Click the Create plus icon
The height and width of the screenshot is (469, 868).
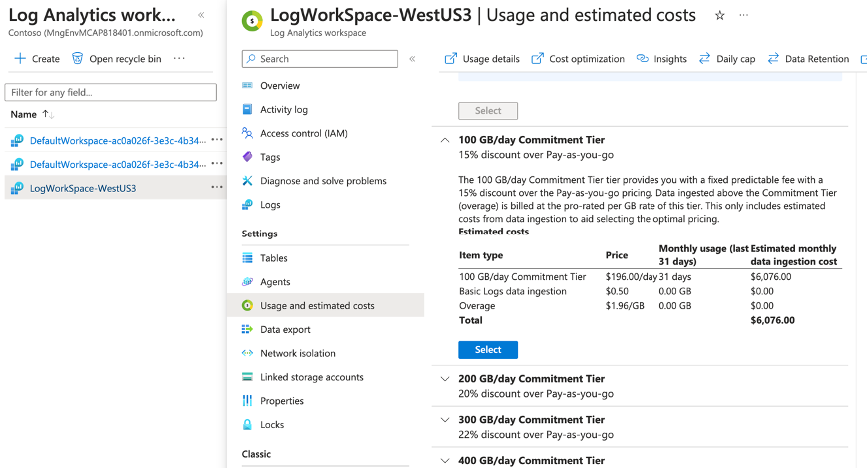(20, 59)
